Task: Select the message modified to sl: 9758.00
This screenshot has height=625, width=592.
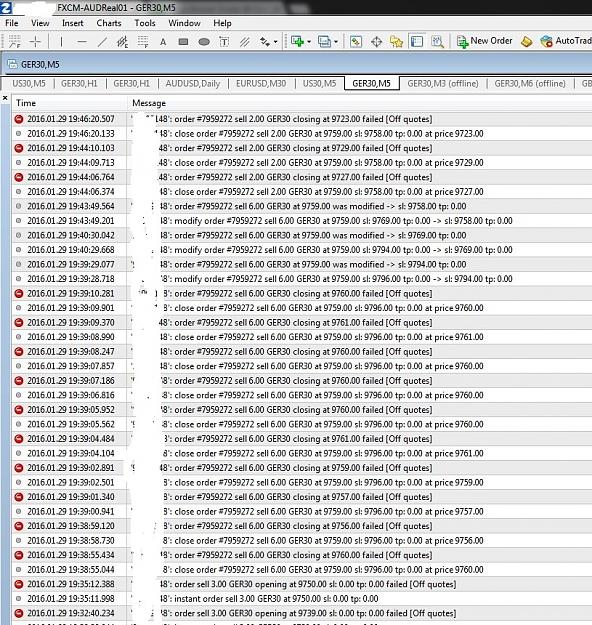Action: pyautogui.click(x=313, y=206)
